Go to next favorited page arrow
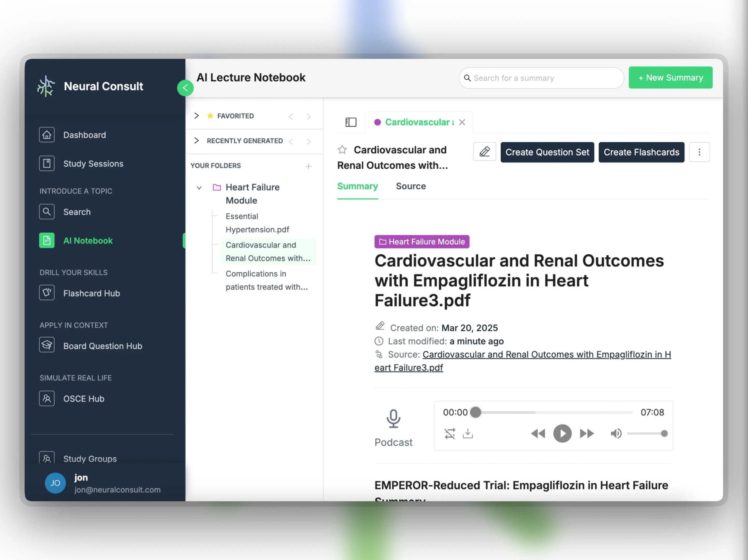This screenshot has height=560, width=748. (309, 116)
